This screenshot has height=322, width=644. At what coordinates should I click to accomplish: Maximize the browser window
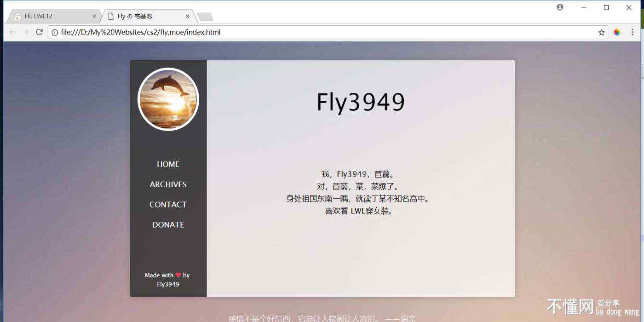point(606,7)
